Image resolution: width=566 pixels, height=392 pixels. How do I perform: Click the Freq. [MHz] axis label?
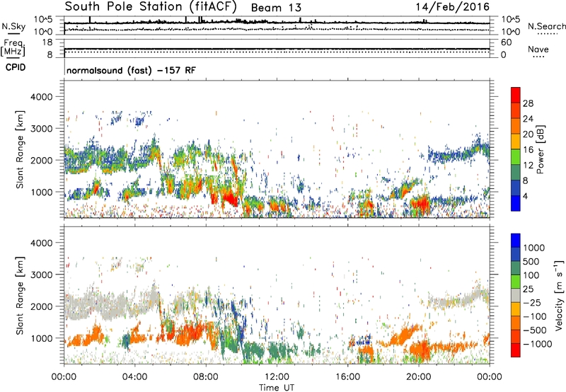click(13, 48)
